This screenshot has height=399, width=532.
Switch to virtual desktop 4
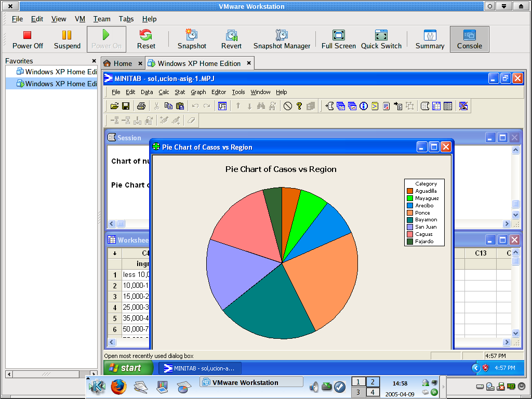coord(373,392)
